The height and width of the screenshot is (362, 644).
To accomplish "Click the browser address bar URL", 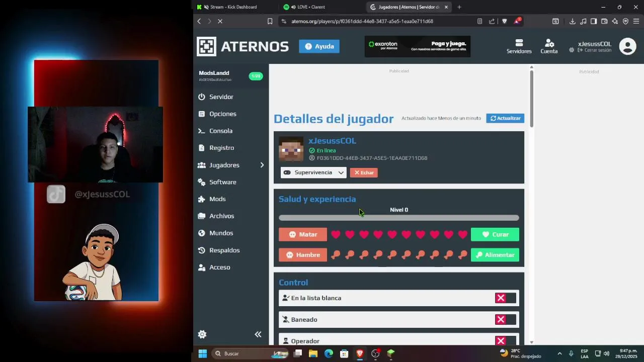I will (x=362, y=21).
